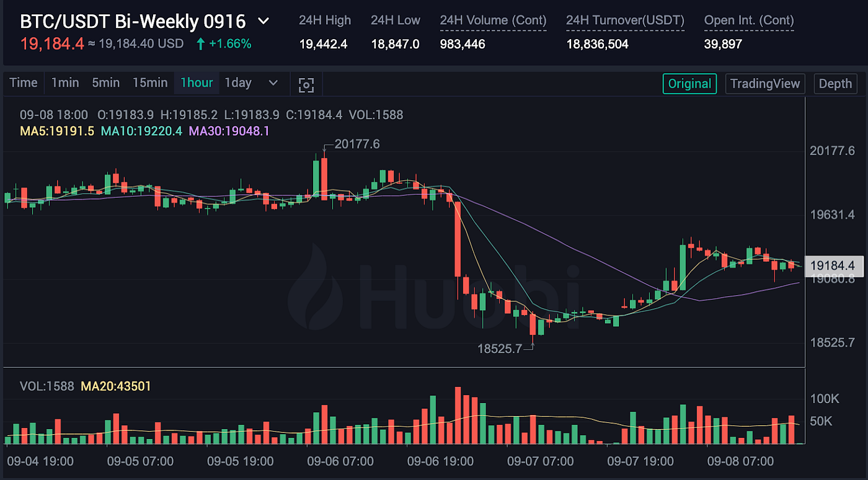
Task: Click the 19,184.4 price tag on axis
Action: 835,265
